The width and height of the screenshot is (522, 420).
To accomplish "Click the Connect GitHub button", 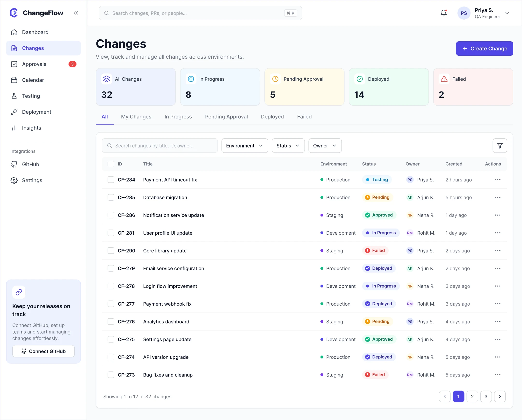I will coord(43,351).
